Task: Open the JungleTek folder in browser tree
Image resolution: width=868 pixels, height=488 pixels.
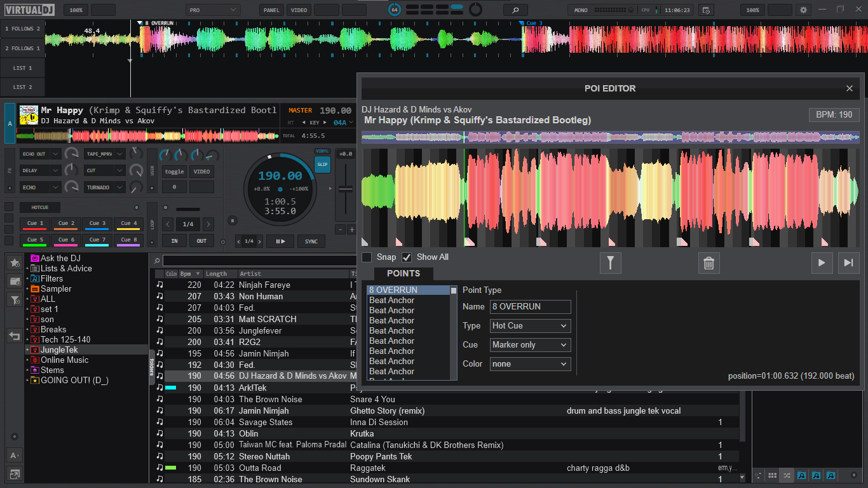Action: [x=59, y=350]
